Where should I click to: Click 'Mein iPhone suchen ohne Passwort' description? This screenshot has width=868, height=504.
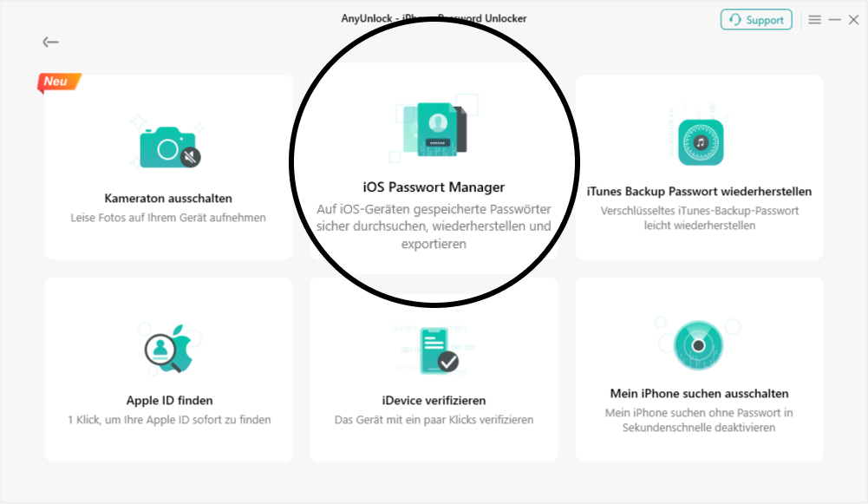tap(699, 420)
